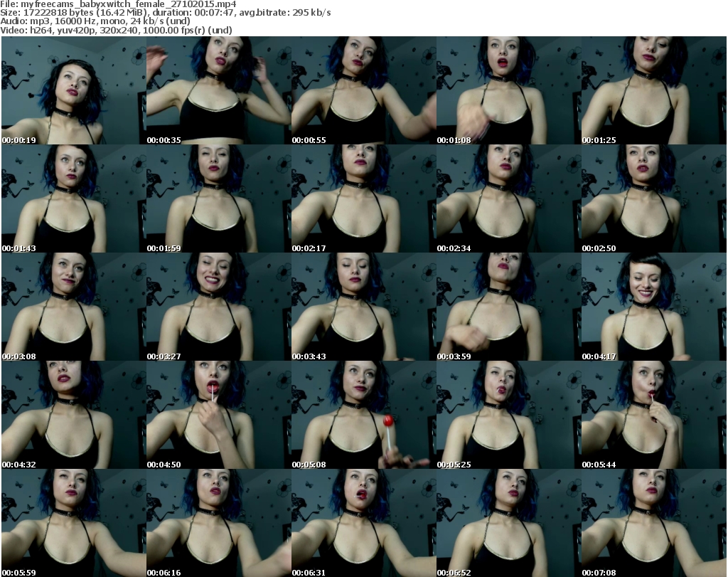Pick the thumbnail marked 00:01:08

point(509,90)
